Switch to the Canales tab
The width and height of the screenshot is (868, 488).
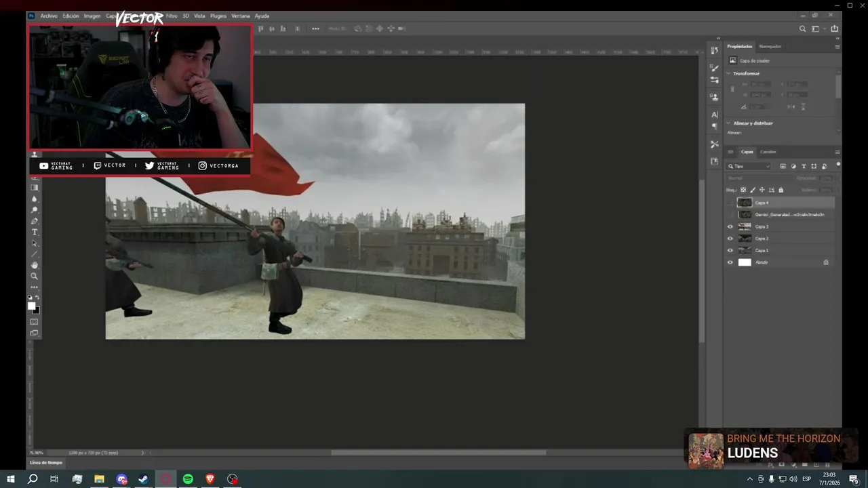768,152
